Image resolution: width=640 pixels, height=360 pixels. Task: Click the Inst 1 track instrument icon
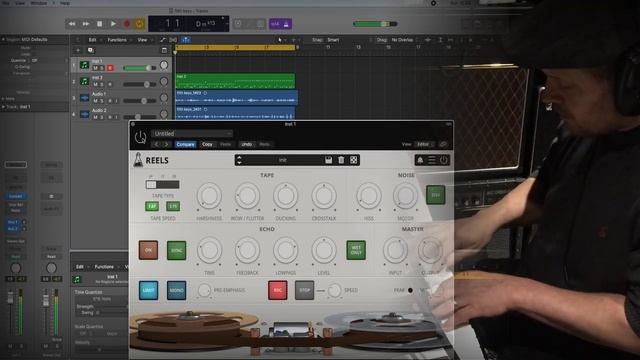(x=84, y=64)
